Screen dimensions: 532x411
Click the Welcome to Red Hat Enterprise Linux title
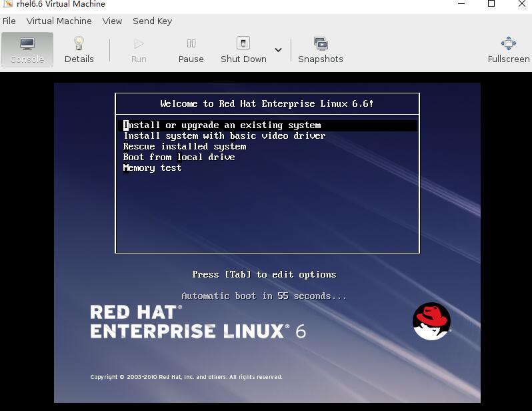click(267, 103)
